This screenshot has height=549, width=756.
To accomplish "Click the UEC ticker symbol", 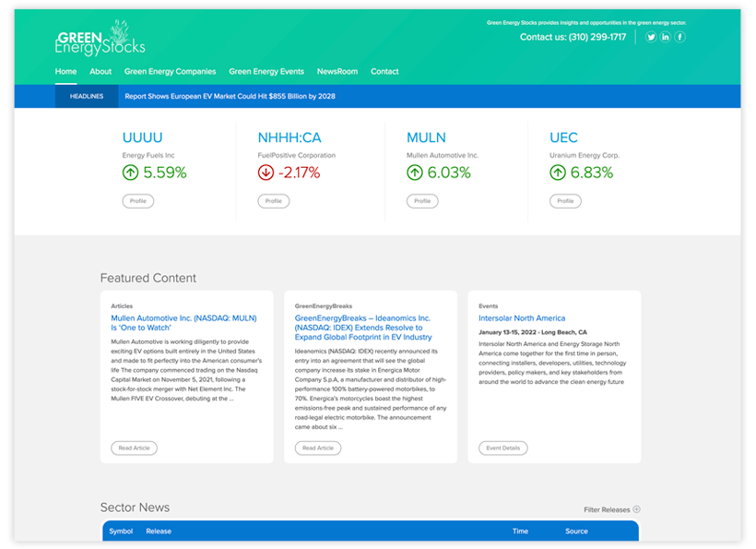I will pos(563,137).
